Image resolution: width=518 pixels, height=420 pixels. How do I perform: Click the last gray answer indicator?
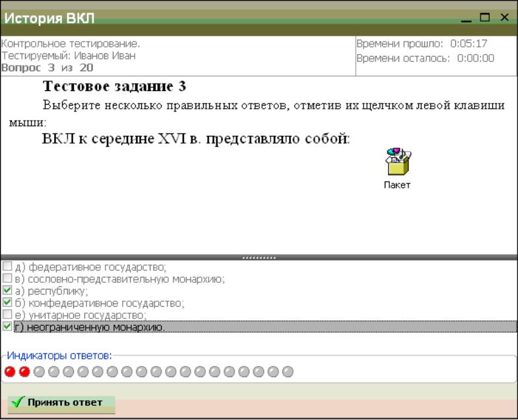[288, 372]
